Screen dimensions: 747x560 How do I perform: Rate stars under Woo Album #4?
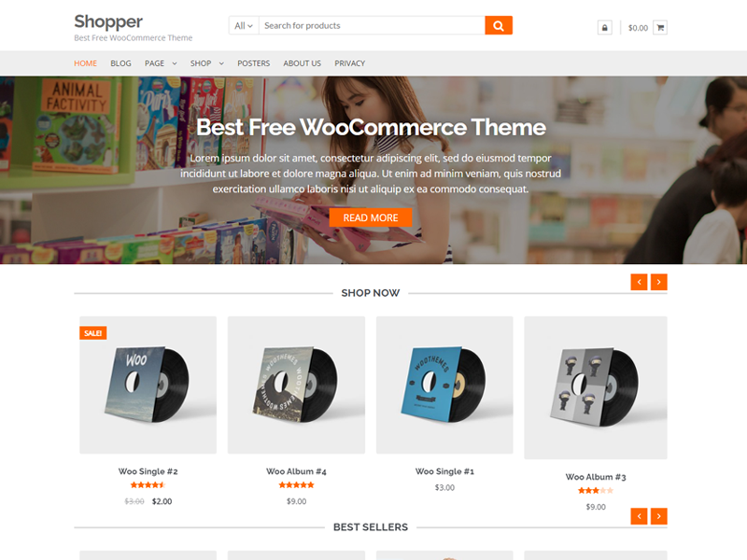(296, 484)
